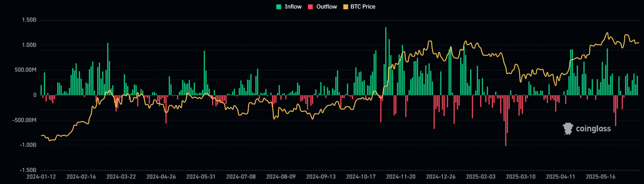Pick the 2024-08-09 x-axis date
Viewport: 644px width, 184px height.
[281, 177]
